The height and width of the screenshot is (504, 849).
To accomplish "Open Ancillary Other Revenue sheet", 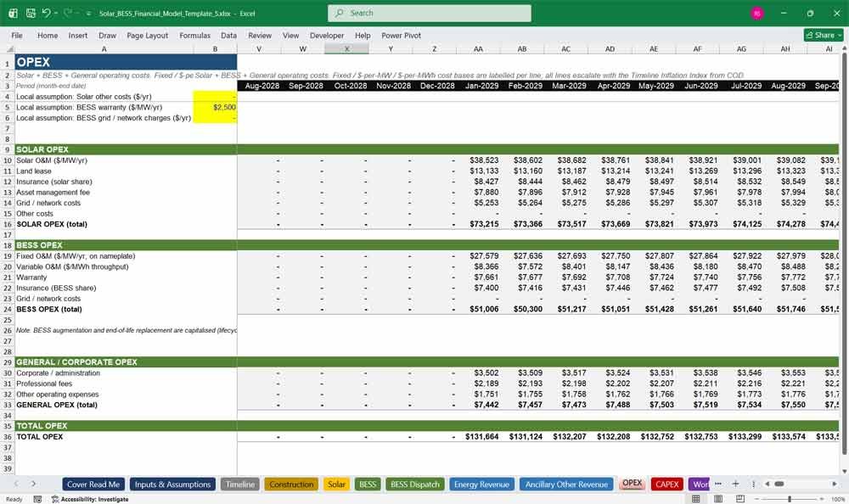I will [x=566, y=484].
